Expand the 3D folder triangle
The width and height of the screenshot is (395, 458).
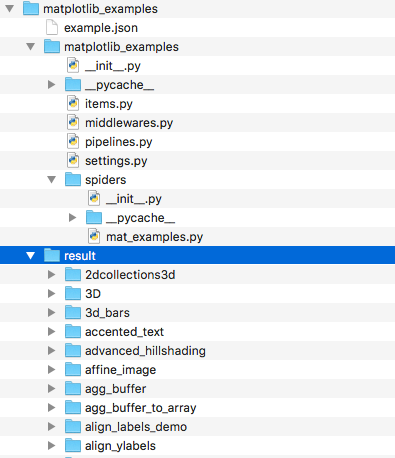click(51, 293)
